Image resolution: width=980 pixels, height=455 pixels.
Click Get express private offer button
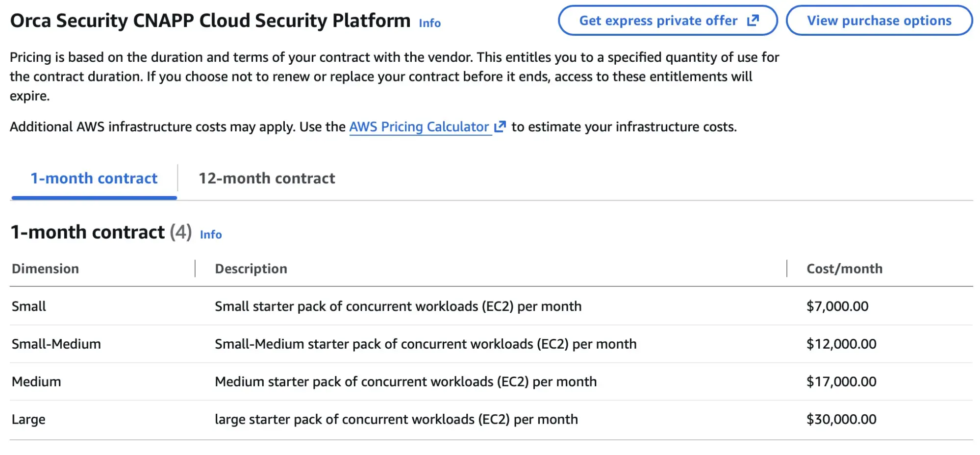click(x=668, y=21)
